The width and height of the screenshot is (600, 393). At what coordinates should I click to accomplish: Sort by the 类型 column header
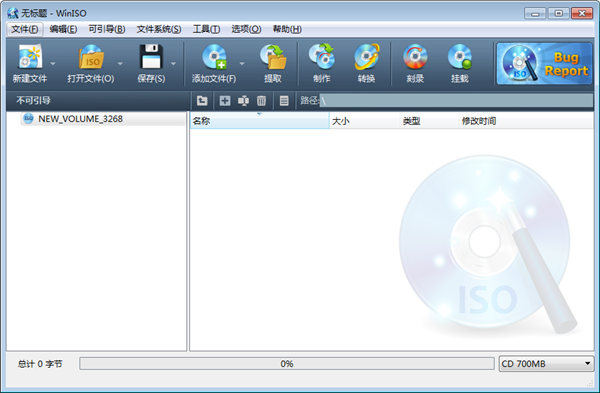tap(429, 121)
